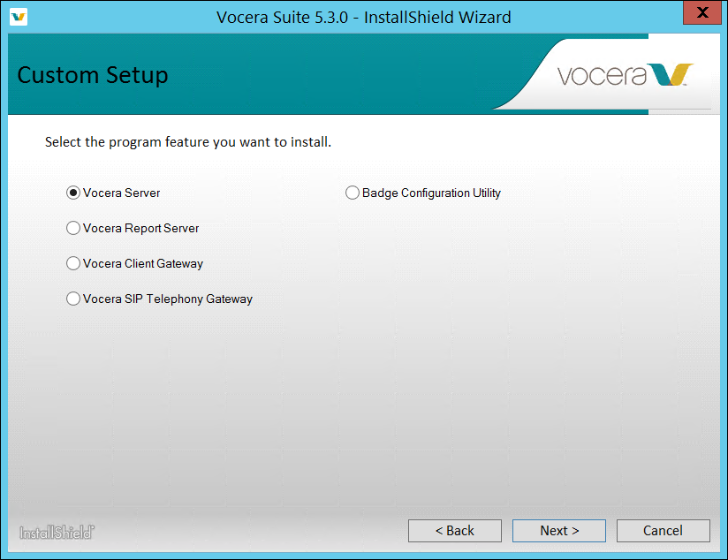This screenshot has height=560, width=728.
Task: Click the 'Vocera Server' label text
Action: point(122,193)
